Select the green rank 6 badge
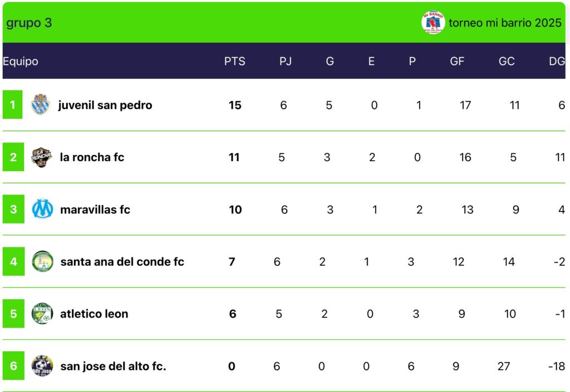The height and width of the screenshot is (392, 570). [13, 365]
